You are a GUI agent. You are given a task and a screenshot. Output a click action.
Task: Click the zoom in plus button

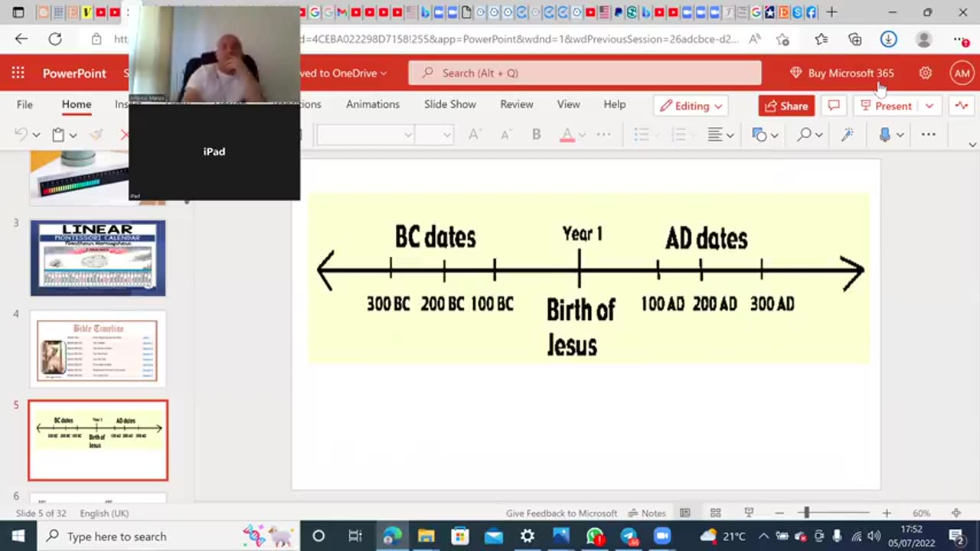886,513
